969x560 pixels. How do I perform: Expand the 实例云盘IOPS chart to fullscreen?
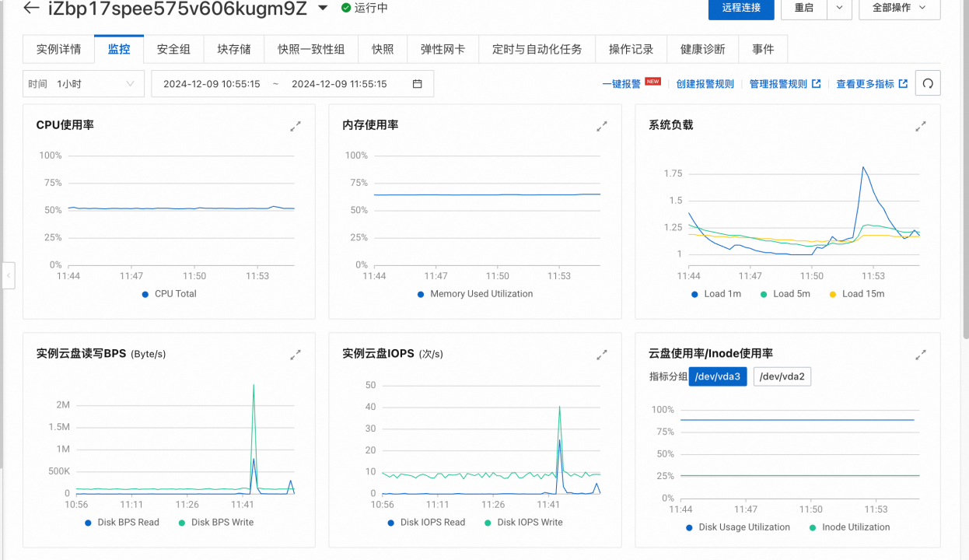click(602, 355)
